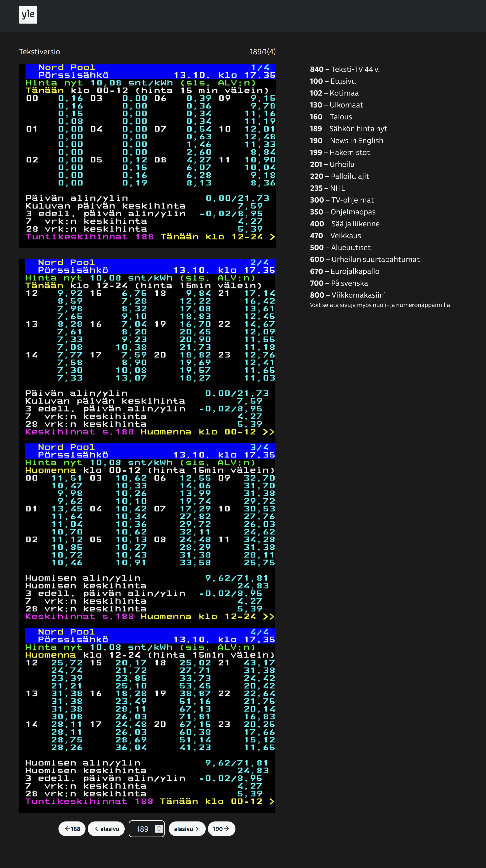Focus the page number field showing 189
The image size is (486, 868).
coord(142,829)
